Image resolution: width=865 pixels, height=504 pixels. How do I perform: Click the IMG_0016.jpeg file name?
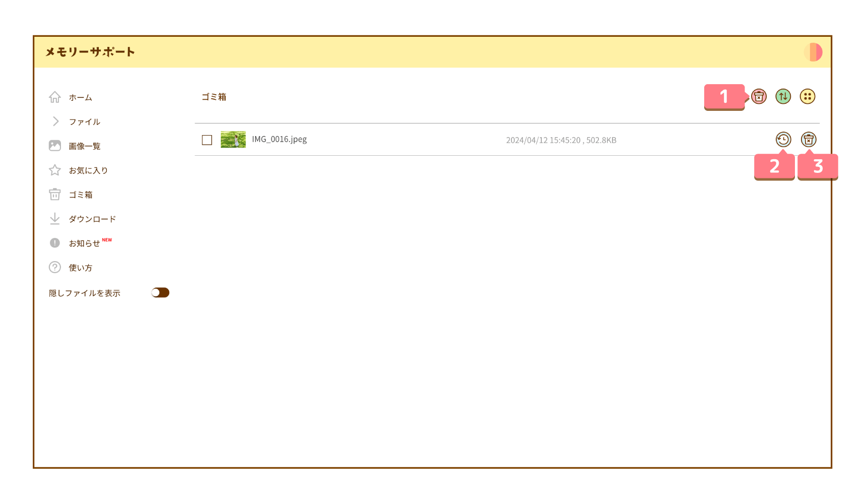click(x=279, y=139)
